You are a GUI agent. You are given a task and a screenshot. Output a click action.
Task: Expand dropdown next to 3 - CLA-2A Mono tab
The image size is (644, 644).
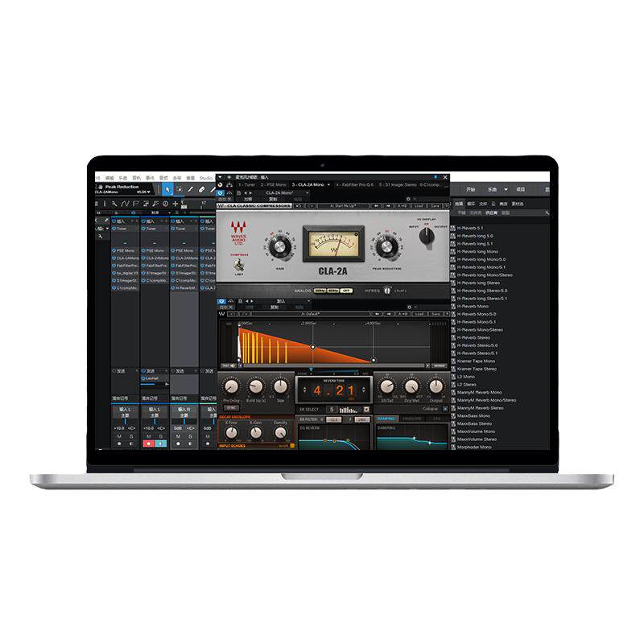pyautogui.click(x=328, y=185)
